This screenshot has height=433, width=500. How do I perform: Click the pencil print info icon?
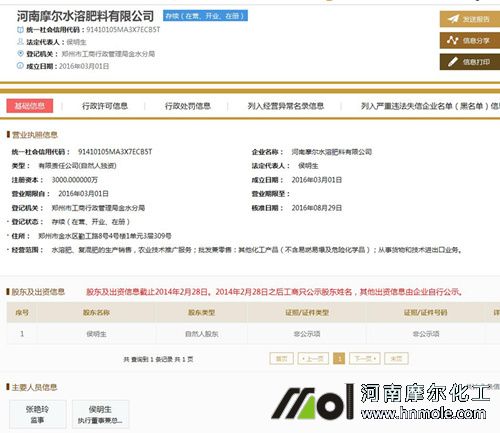coord(453,62)
